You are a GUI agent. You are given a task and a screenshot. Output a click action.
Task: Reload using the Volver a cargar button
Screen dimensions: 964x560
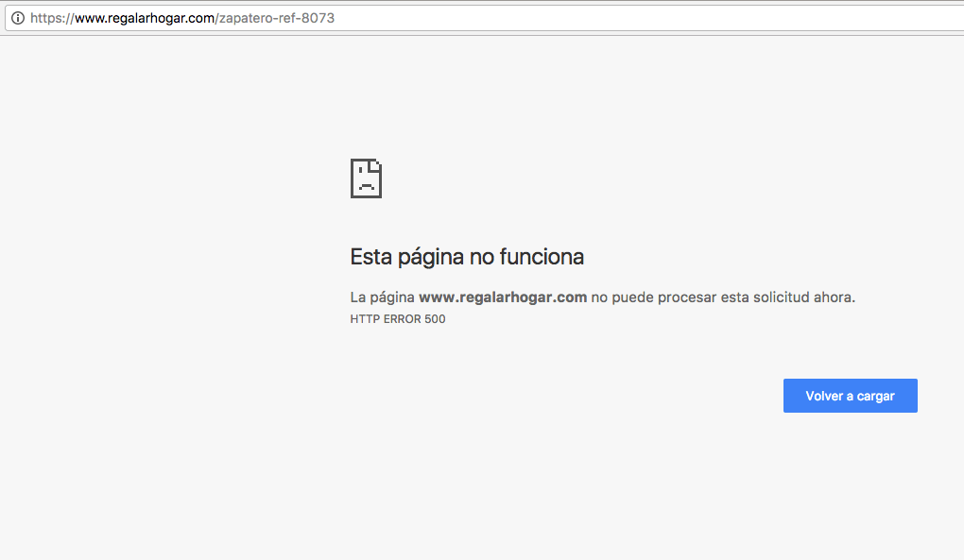point(851,396)
